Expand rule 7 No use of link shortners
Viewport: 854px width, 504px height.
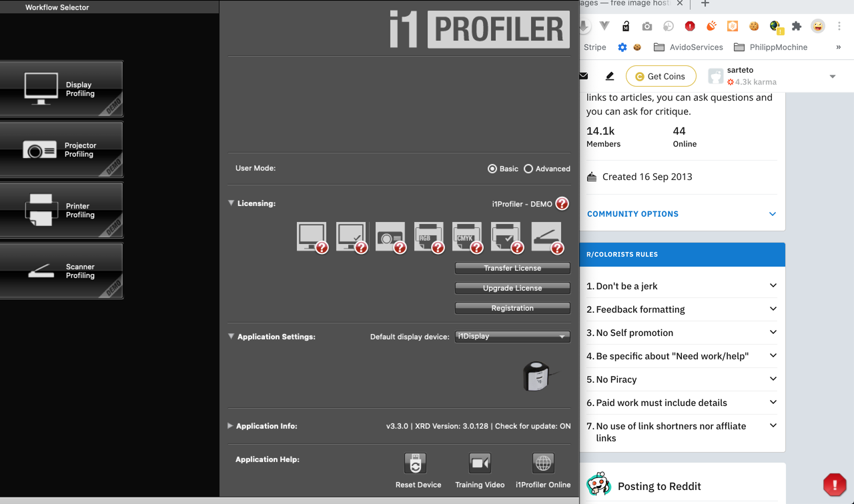point(773,425)
